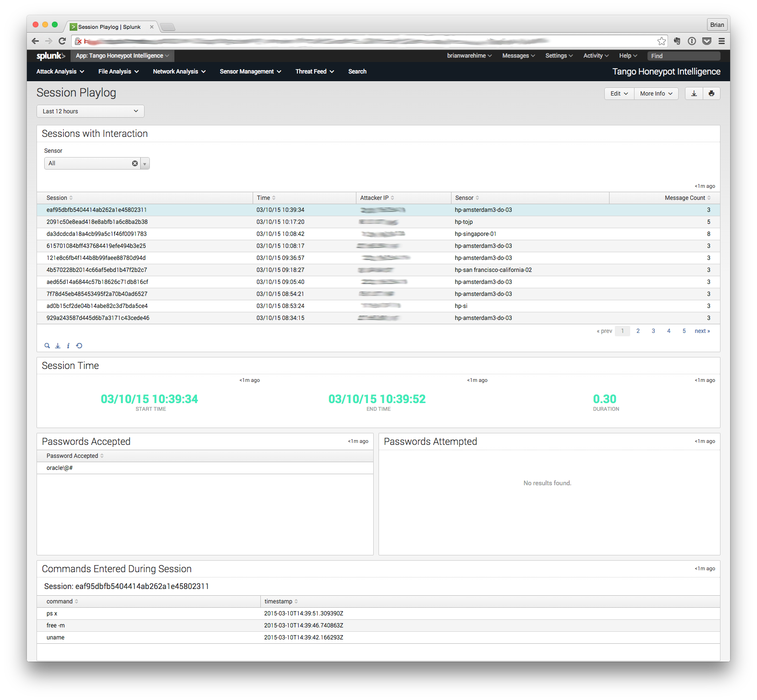Viewport: 757px width, 700px height.
Task: Sort table by Message Count column
Action: pyautogui.click(x=687, y=198)
